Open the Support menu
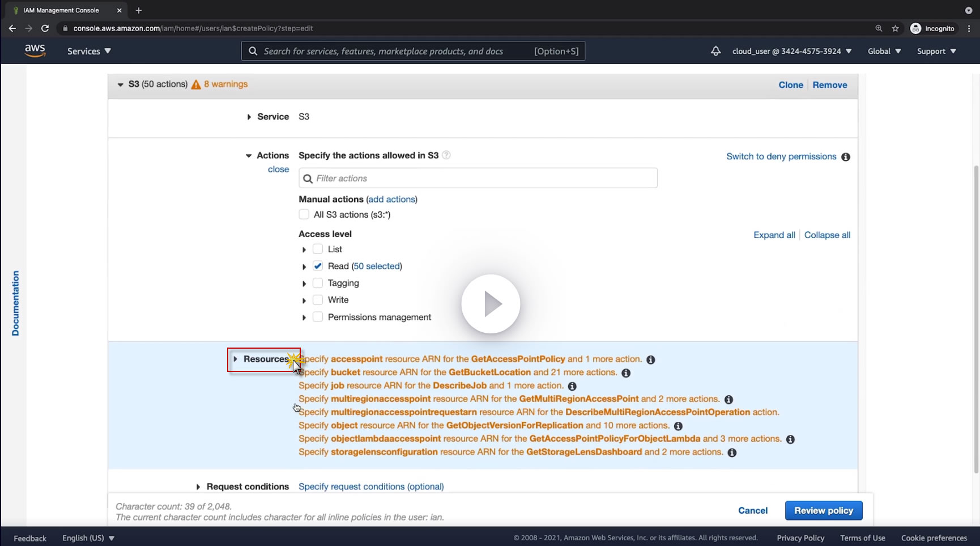 click(936, 51)
